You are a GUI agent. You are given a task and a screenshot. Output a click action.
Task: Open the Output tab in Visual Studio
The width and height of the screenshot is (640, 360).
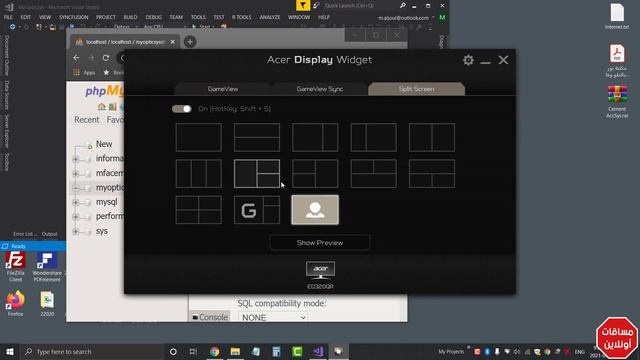[x=49, y=234]
